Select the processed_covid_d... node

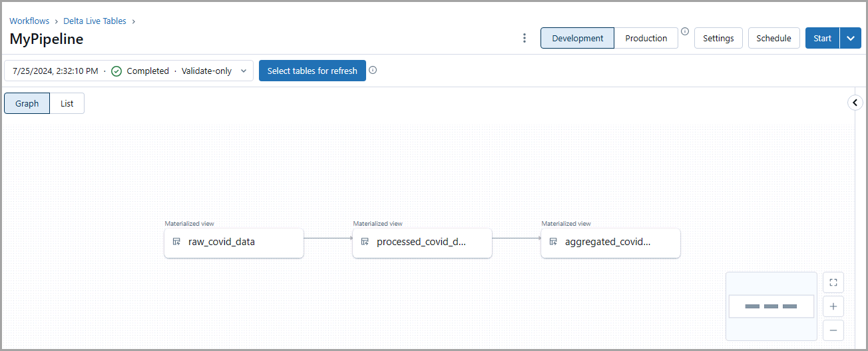click(422, 242)
